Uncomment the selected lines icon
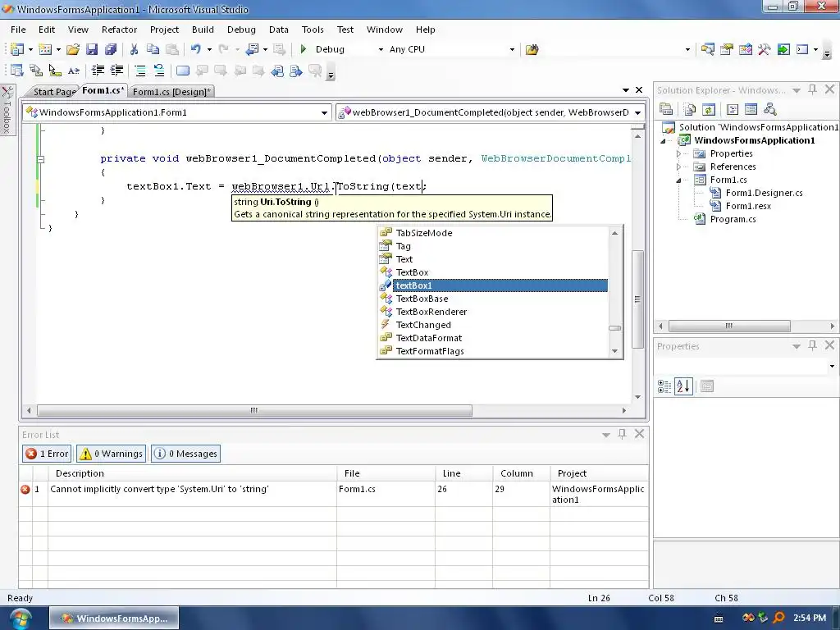 coord(158,71)
